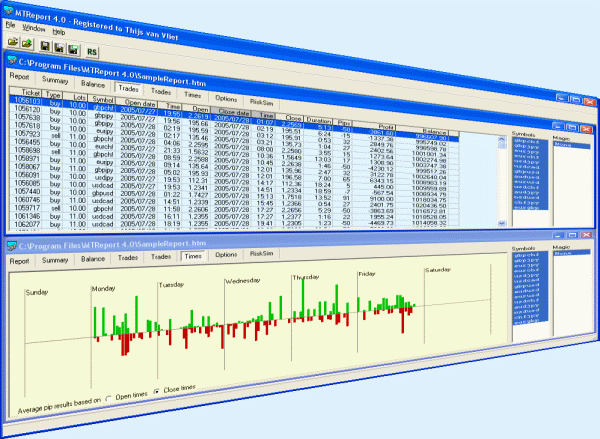Click the second open folder toolbar icon
The image size is (600, 439).
pos(26,44)
